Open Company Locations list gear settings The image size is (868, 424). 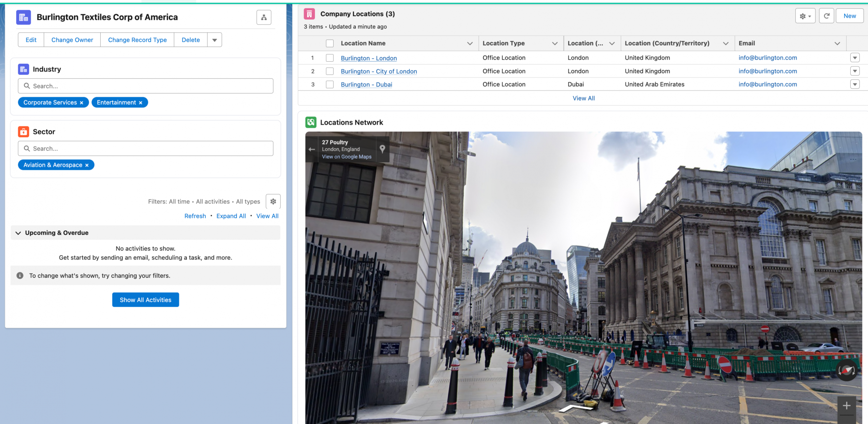pos(805,16)
